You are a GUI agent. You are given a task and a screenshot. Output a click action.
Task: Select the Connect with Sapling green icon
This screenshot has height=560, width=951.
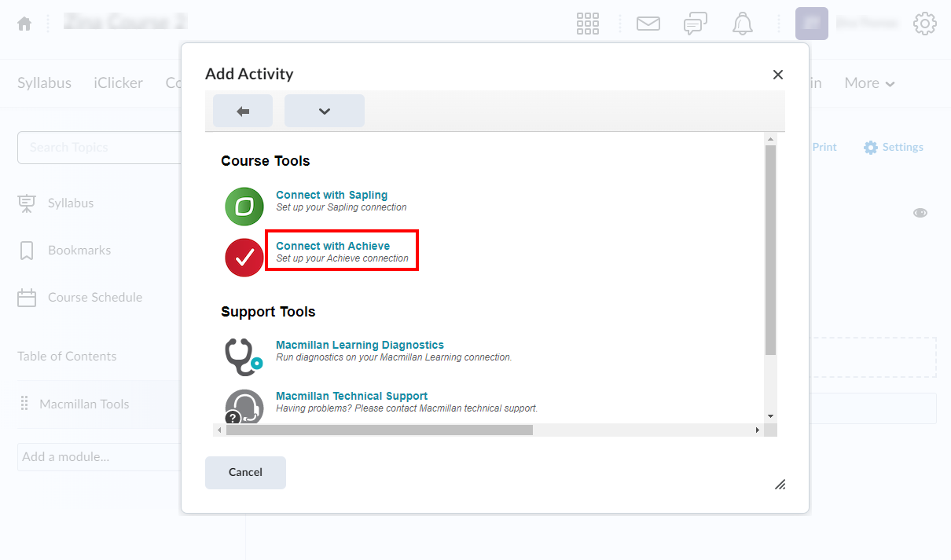point(244,206)
